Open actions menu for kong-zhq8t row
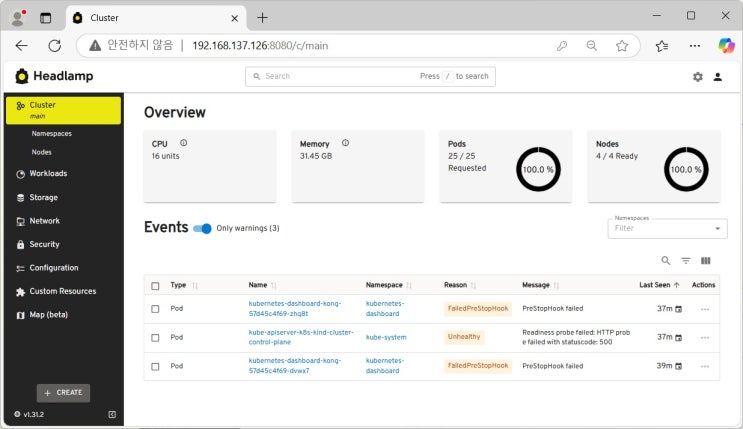Screen dimensions: 743x429 click(x=705, y=309)
